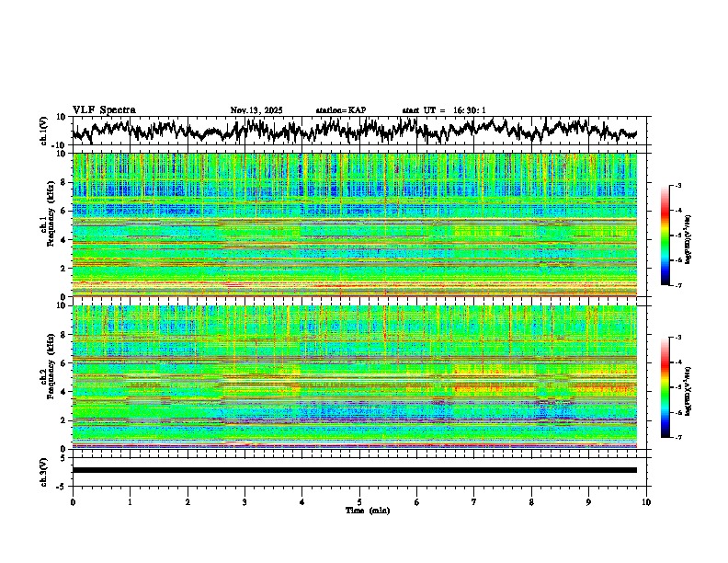Select the "start UT = 16:30:1" label
The height and width of the screenshot is (563, 728).
[444, 110]
